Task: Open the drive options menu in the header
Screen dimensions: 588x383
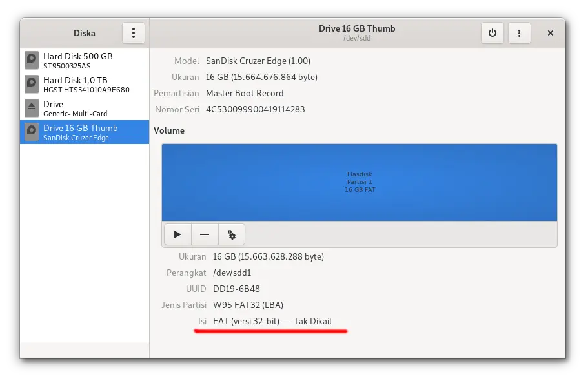Action: click(x=520, y=32)
